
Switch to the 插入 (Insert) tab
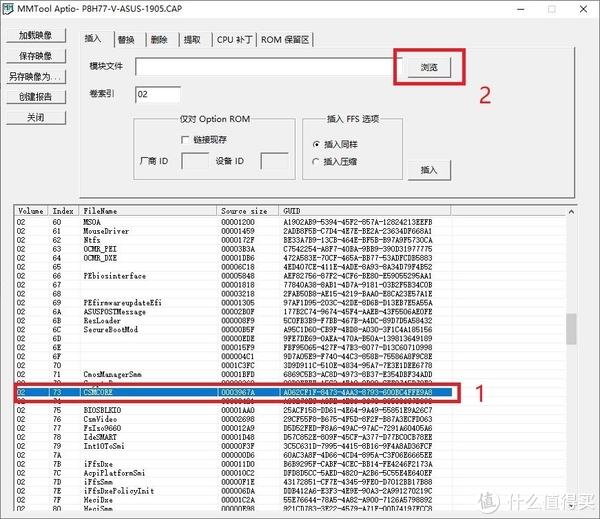point(93,39)
